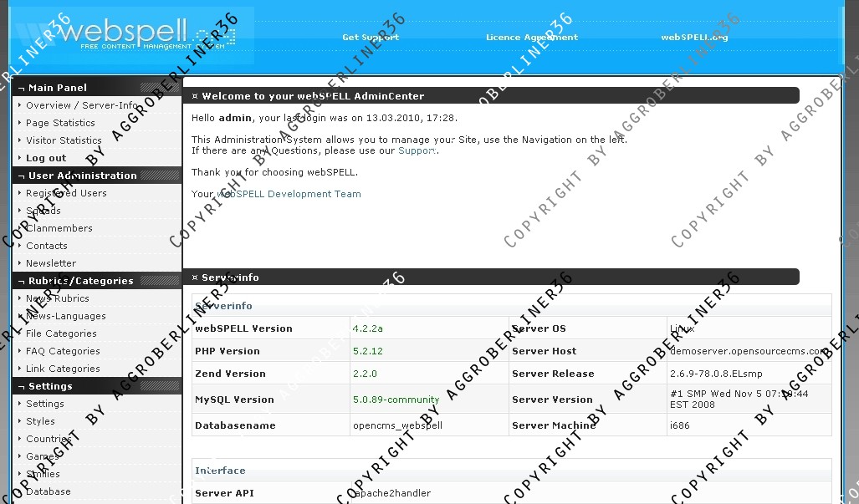Visit the webSPELL.org header link
Screen dimensions: 859x504
point(694,38)
